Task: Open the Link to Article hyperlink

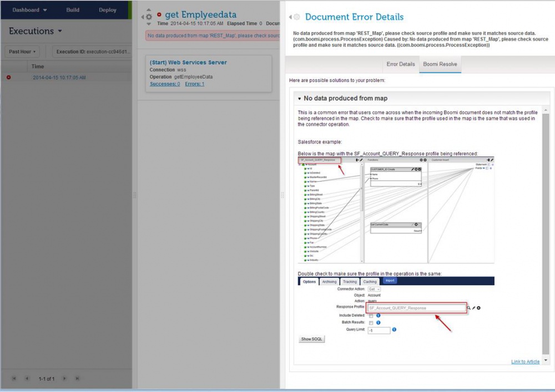Action: [x=525, y=362]
